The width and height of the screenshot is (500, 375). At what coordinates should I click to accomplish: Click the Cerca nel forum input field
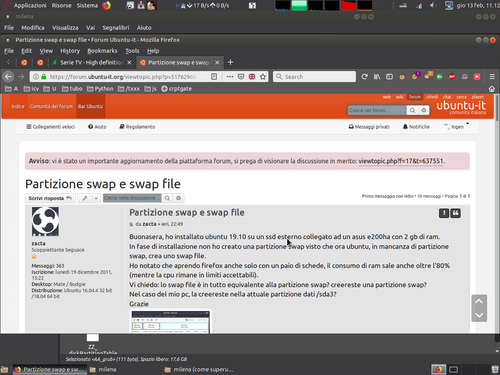[377, 110]
